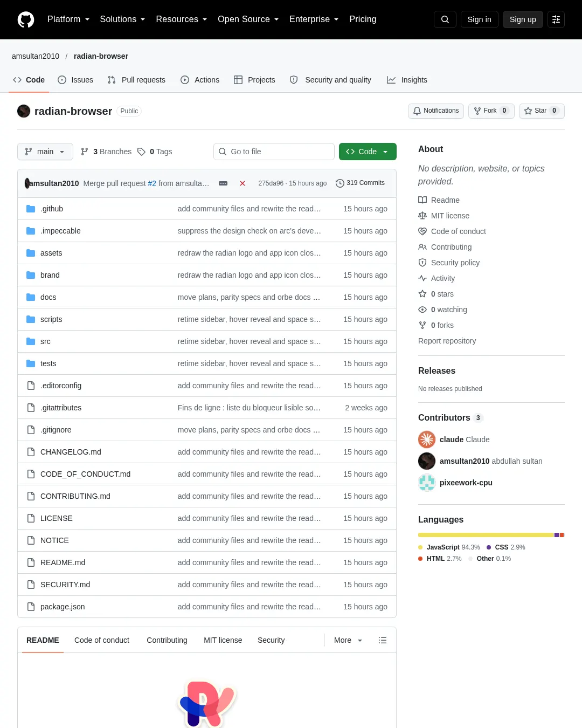The image size is (582, 728).
Task: Open the README outline list icon
Action: pyautogui.click(x=383, y=640)
